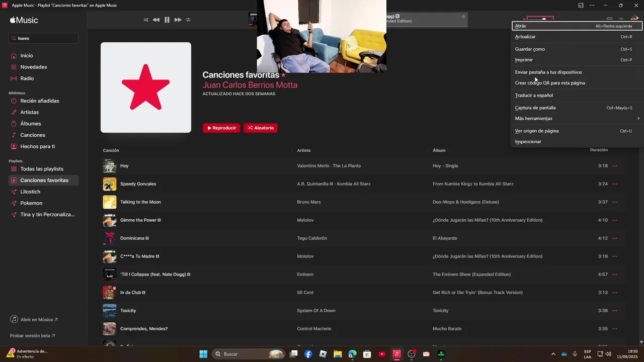Expand Más herramientas submenu
Image resolution: width=644 pixels, height=362 pixels.
pos(577,119)
